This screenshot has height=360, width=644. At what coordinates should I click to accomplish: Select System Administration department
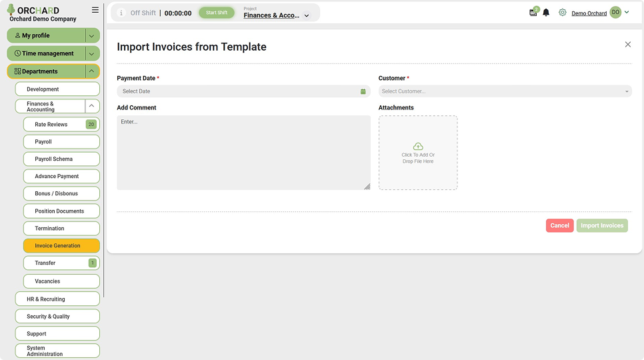[57, 351]
